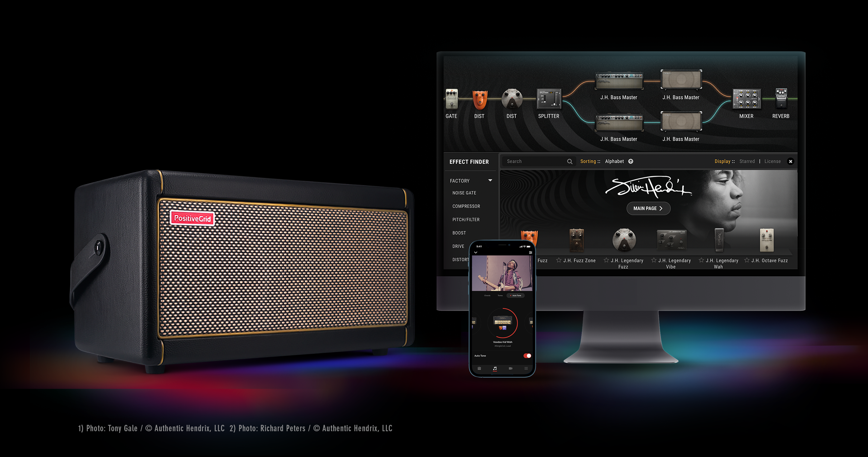Star the J.H. Legendary Wah effect
The width and height of the screenshot is (868, 457).
(x=701, y=260)
